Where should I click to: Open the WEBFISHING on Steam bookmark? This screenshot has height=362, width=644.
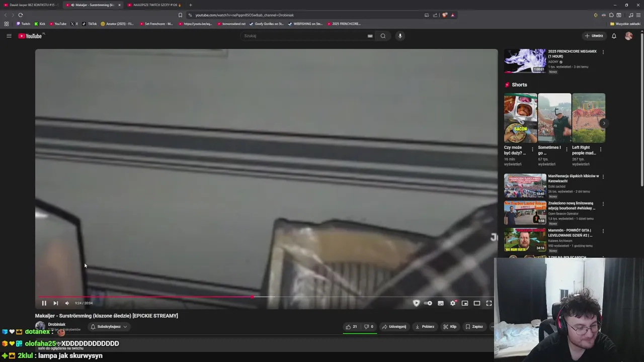(x=305, y=24)
